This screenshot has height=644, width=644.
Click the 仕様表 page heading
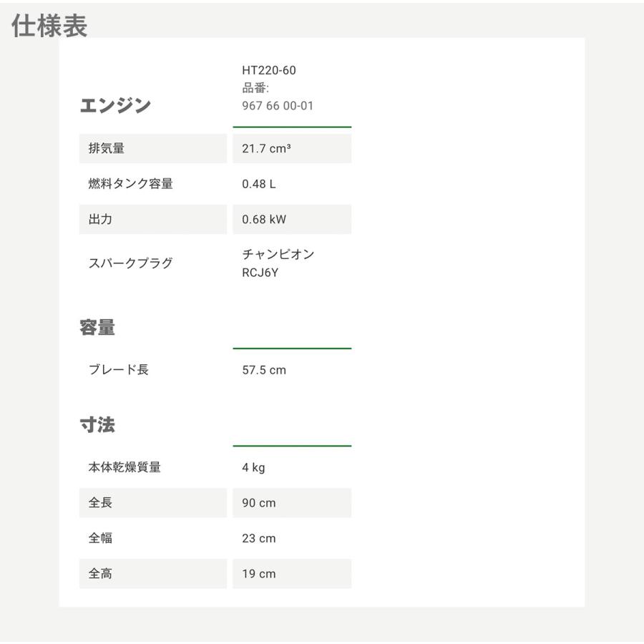point(50,26)
